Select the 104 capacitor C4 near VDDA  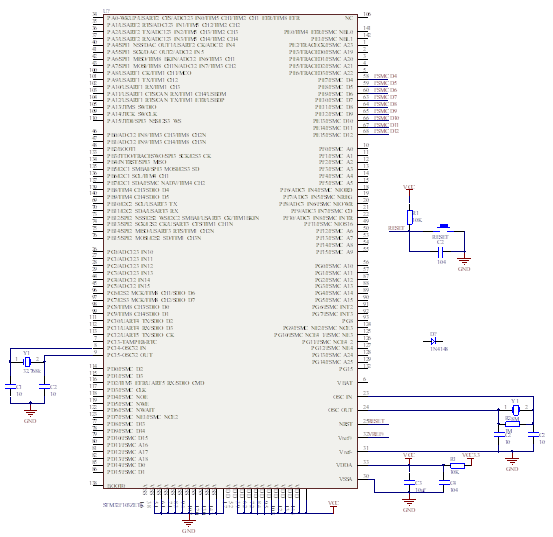pos(444,482)
